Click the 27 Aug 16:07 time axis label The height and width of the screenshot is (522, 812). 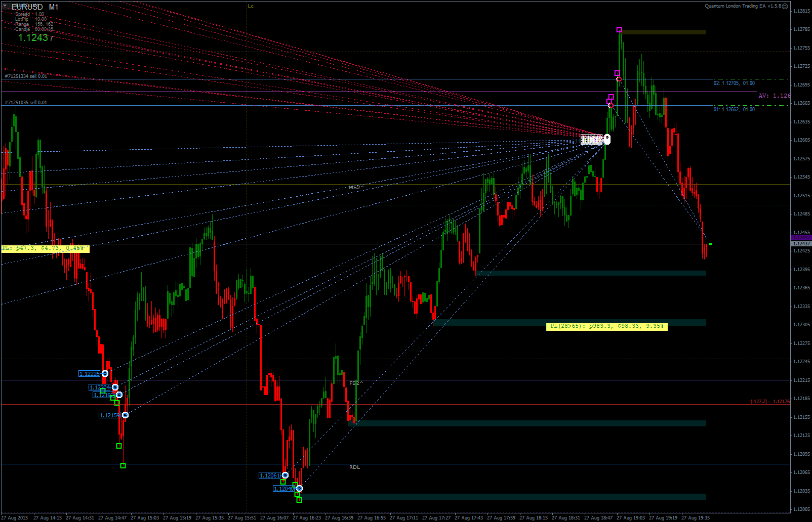[274, 518]
